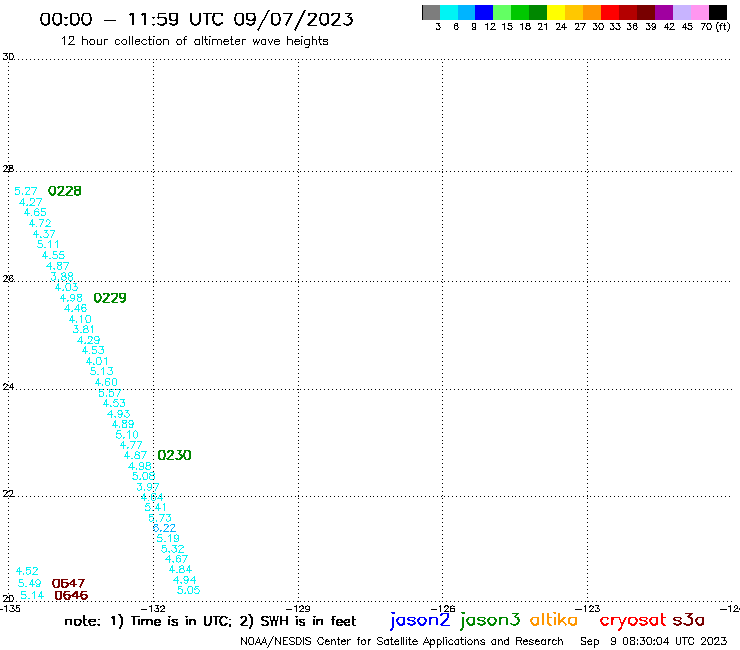
Task: Select the pink 70 ft legend swatch
Action: (700, 12)
